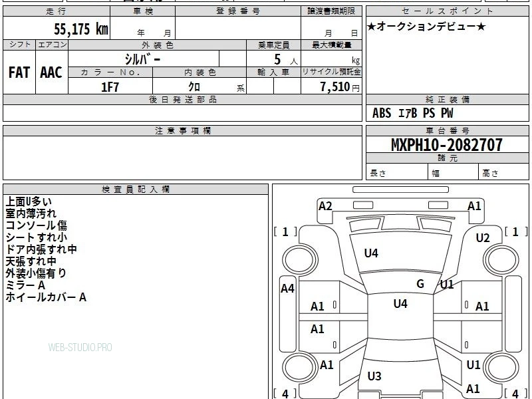Select the U4 mark on the roof
532x399 pixels.
point(400,303)
